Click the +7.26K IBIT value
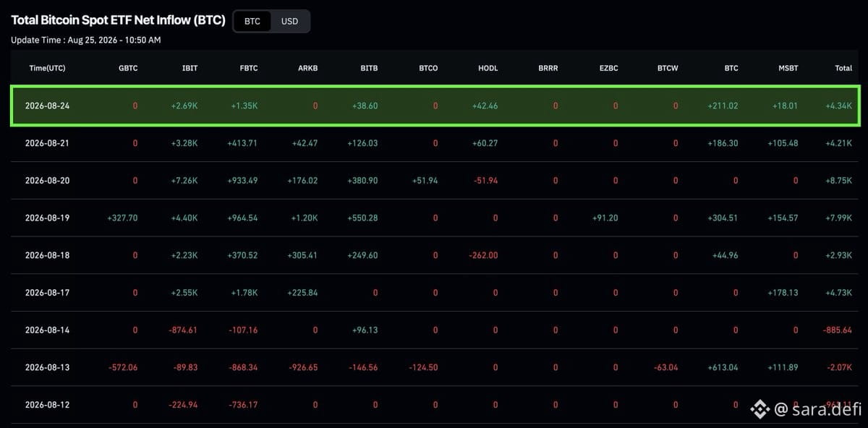 click(x=184, y=181)
